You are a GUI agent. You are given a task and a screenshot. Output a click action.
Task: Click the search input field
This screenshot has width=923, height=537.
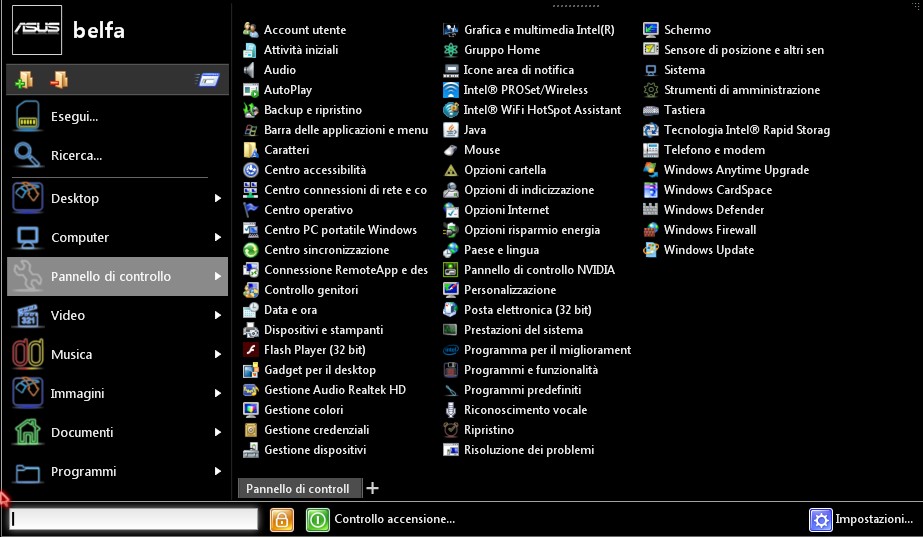(134, 519)
